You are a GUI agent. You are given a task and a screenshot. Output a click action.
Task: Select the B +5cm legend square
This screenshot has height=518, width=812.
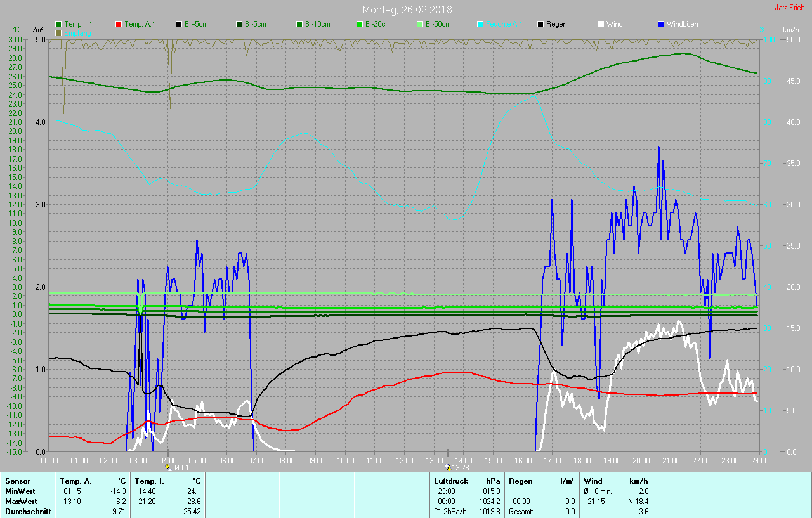(x=179, y=24)
